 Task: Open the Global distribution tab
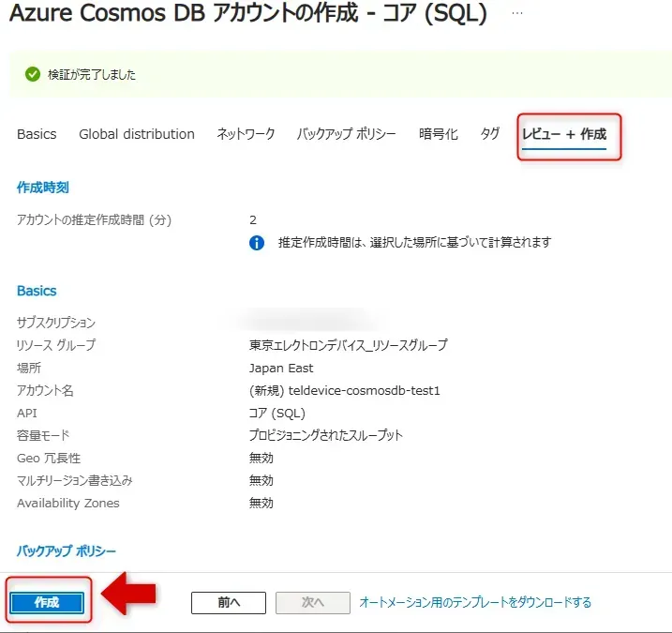pos(137,134)
